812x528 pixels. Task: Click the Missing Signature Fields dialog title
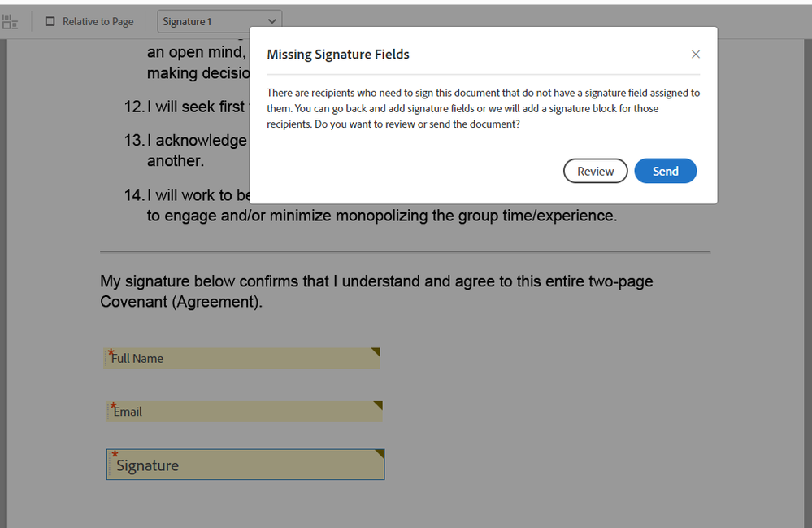[x=338, y=55]
